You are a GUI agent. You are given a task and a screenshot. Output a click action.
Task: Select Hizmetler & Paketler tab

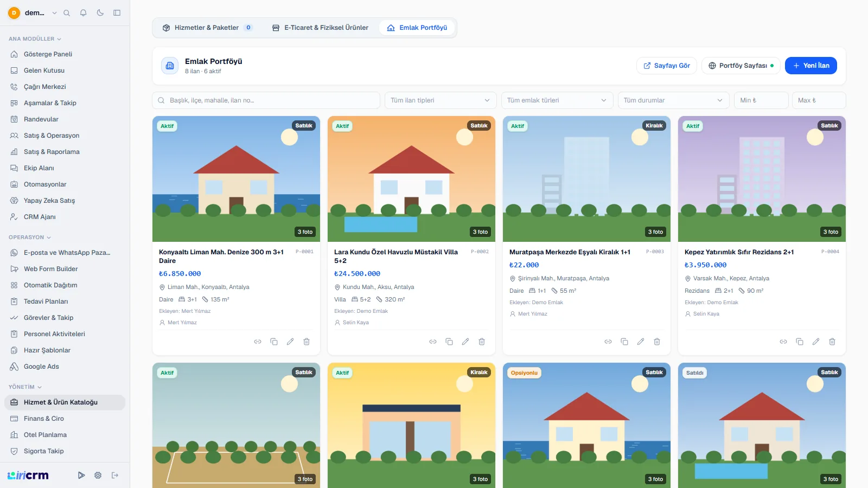tap(208, 28)
